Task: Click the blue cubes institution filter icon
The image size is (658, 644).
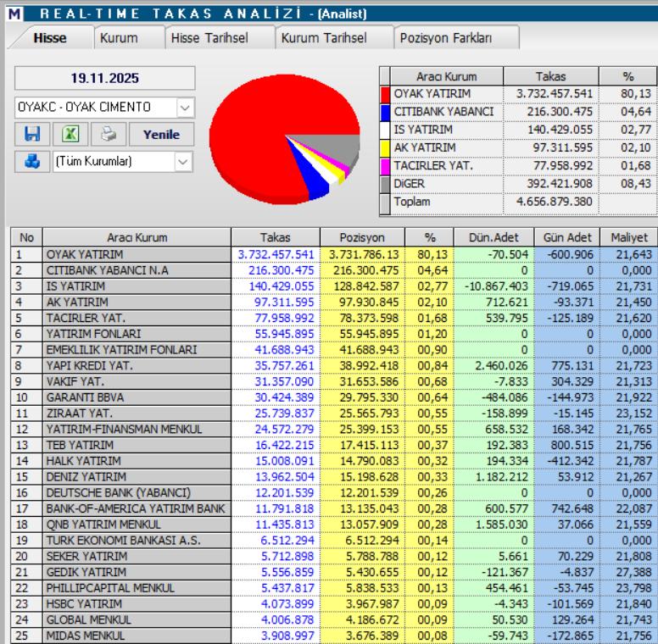Action: point(32,161)
